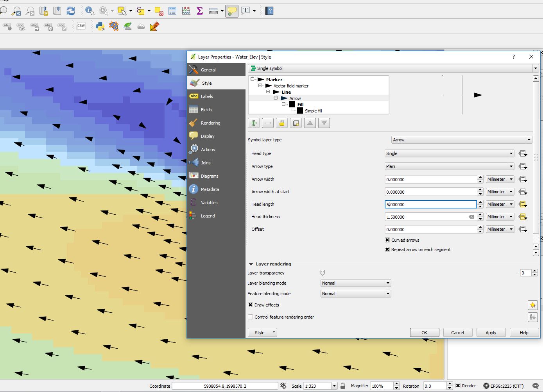Click the Layer Labeling Options icon
Image resolution: width=543 pixels, height=392 pixels.
tap(7, 27)
